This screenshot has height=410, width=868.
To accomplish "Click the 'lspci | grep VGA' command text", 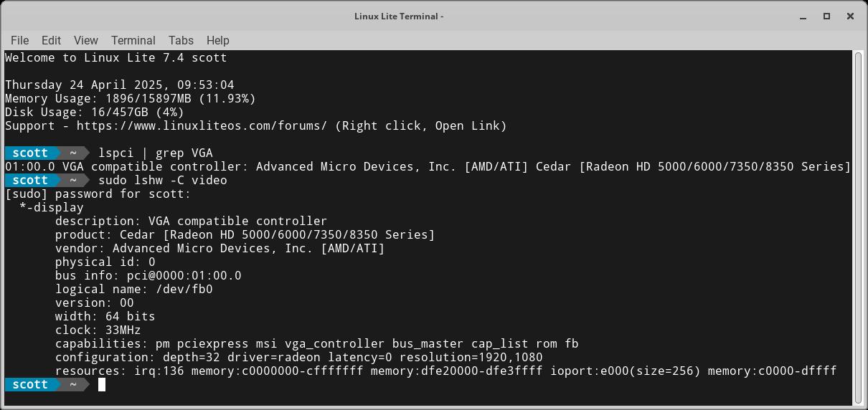I will tap(155, 153).
